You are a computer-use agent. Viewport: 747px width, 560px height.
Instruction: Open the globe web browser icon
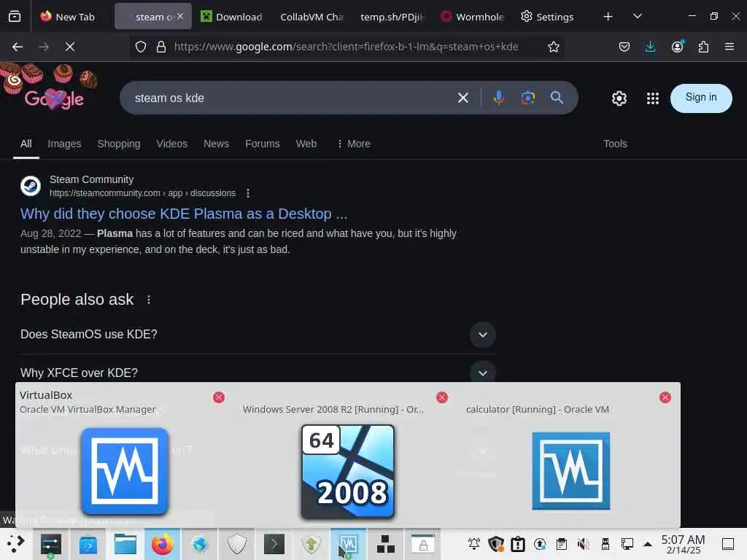(x=200, y=544)
